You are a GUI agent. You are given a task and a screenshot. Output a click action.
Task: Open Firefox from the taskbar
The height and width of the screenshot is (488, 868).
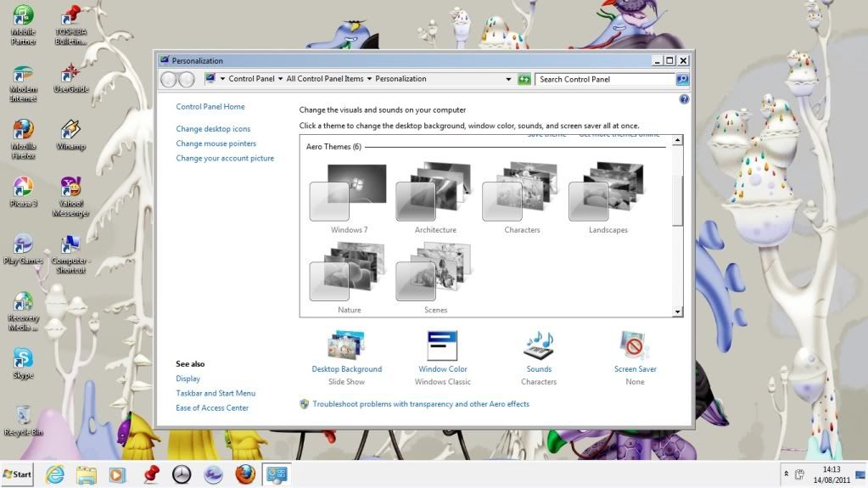coord(245,474)
